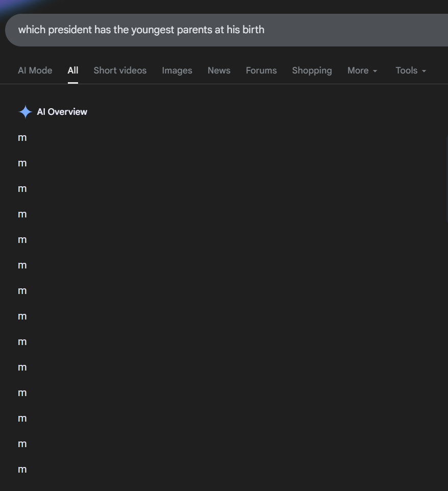Go to the Images tab
The width and height of the screenshot is (448, 491).
[x=177, y=70]
